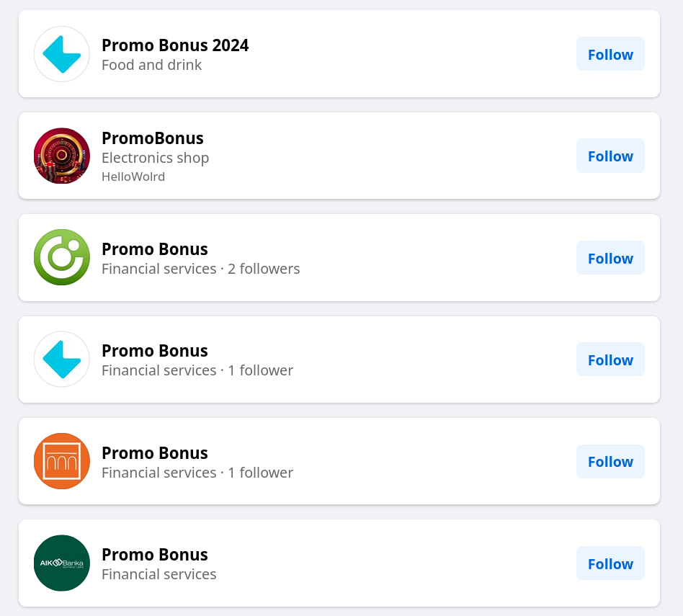The height and width of the screenshot is (616, 683).
Task: Open the blue logo avatar of Promo Bonus 2024
Action: point(62,54)
